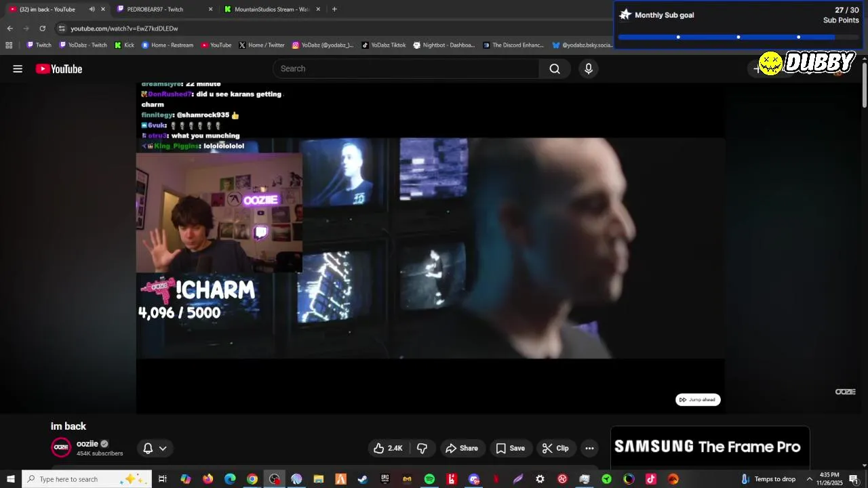Open Chrome from the taskbar

point(252,479)
